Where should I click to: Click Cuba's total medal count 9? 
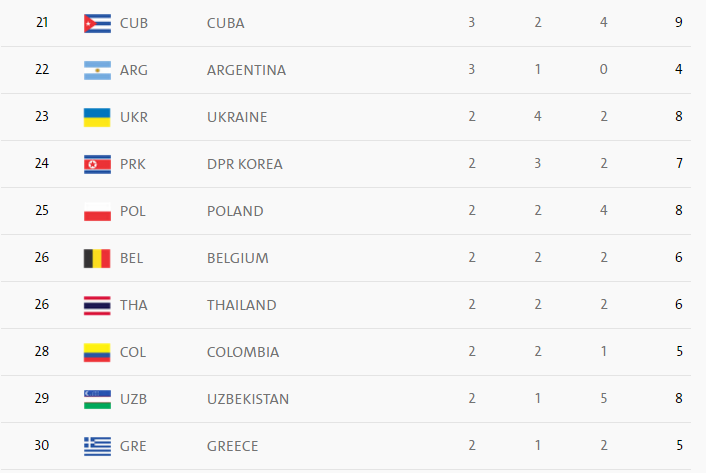[679, 23]
